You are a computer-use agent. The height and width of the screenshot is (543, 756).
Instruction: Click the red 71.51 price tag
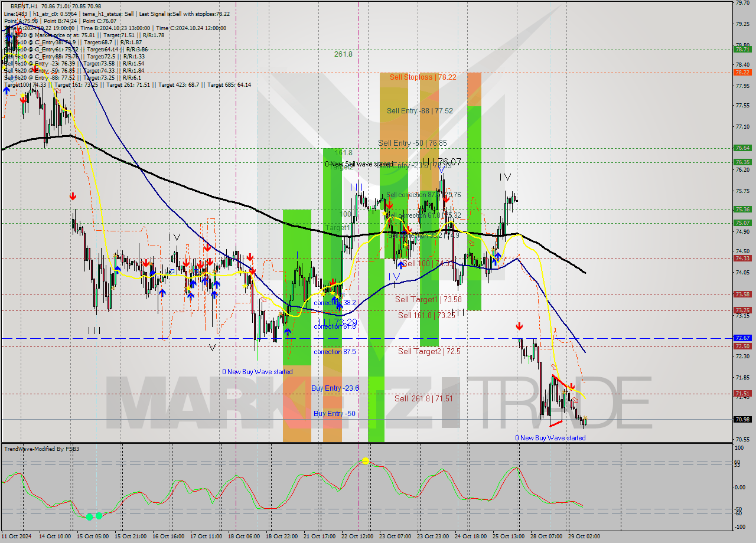coord(742,393)
